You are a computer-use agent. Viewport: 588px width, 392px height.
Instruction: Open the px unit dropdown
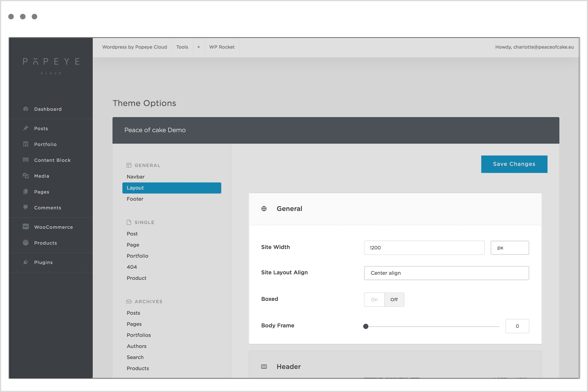[510, 248]
